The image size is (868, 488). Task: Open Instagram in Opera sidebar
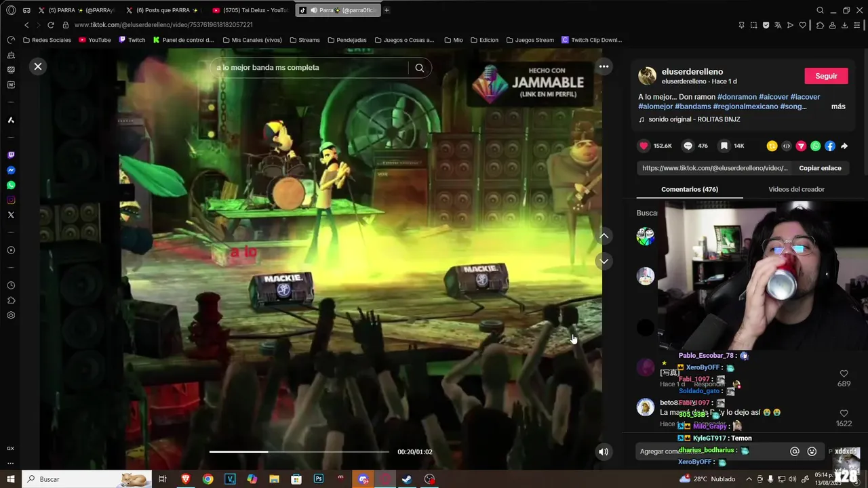pos(11,200)
